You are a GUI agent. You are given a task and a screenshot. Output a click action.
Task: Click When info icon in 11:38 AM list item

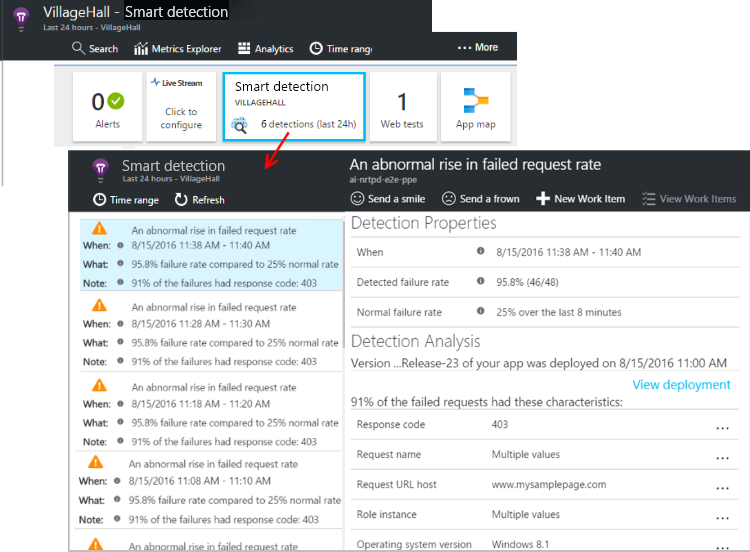(121, 245)
